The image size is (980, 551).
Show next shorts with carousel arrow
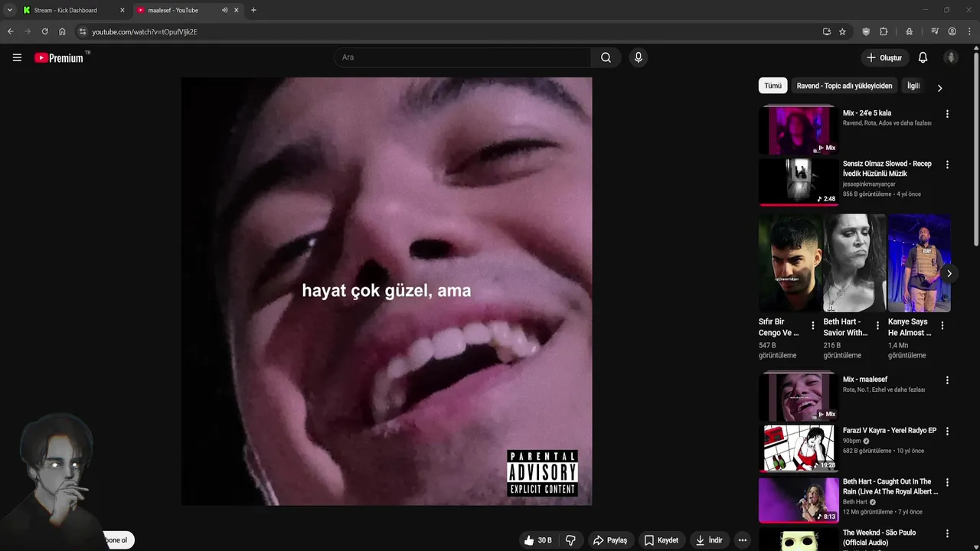click(x=949, y=273)
